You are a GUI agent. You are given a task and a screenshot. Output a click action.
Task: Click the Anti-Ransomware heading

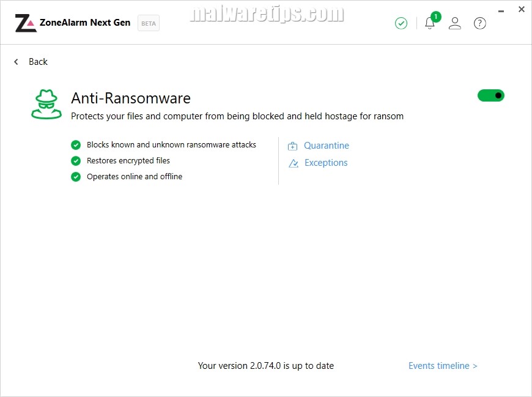point(131,98)
